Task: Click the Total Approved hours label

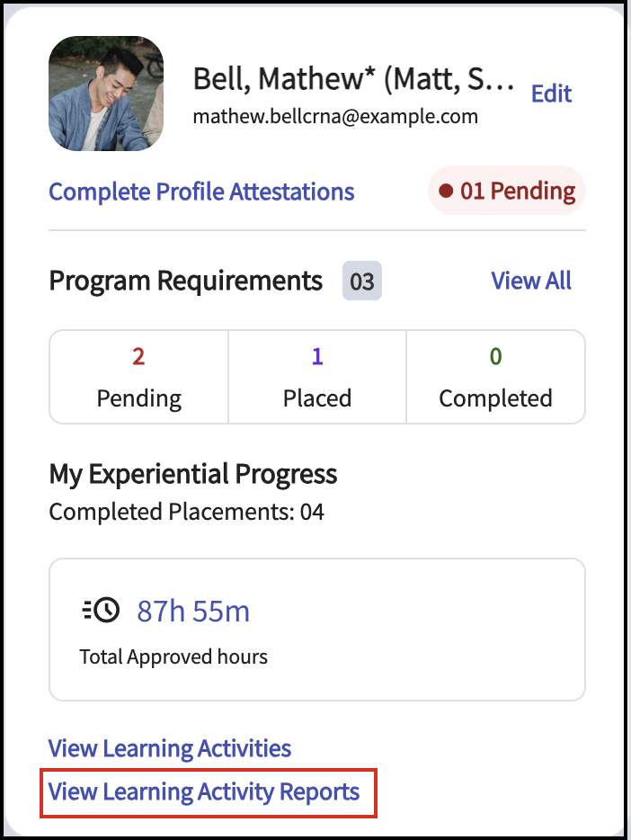Action: click(x=173, y=657)
